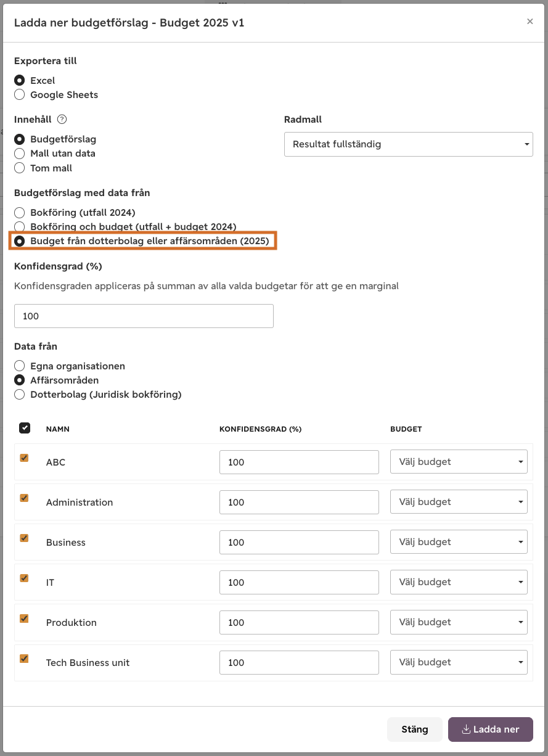The image size is (548, 756).
Task: Click ABC row konfidensgrad field
Action: pos(299,462)
